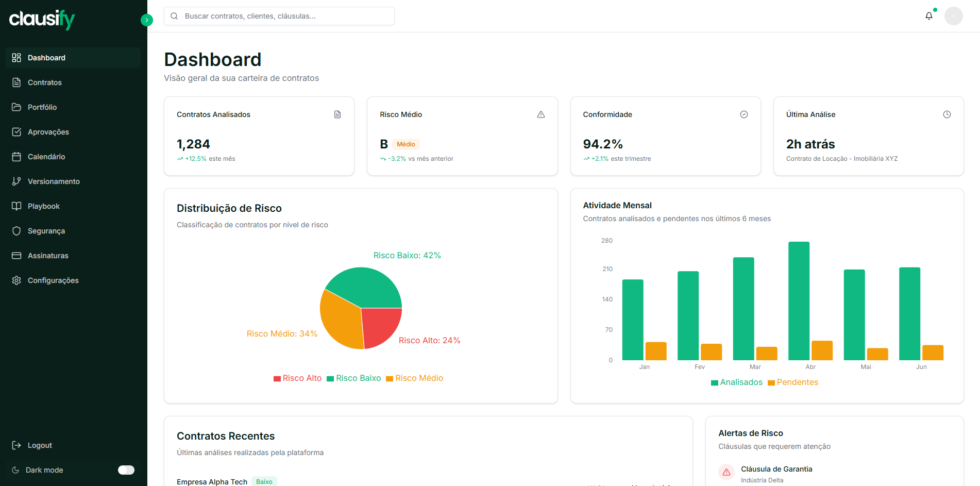
Task: Click the contract search input field
Action: pos(279,16)
